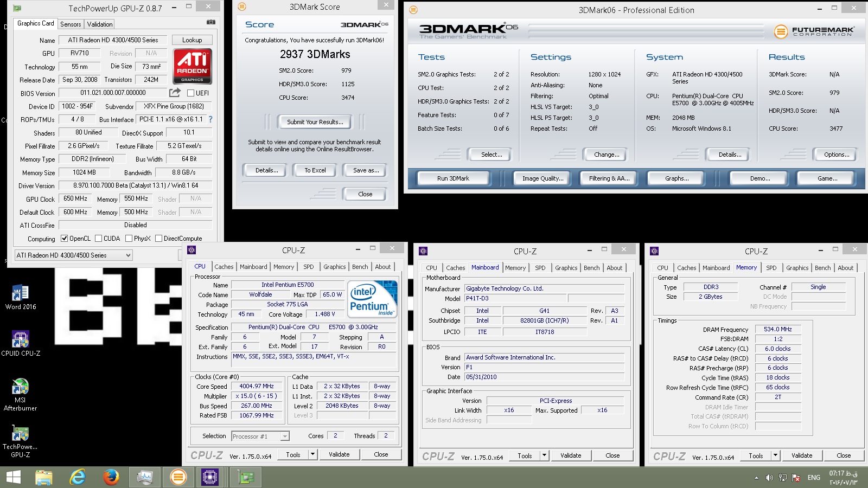Click the ENG language indicator
868x488 pixels.
pyautogui.click(x=814, y=478)
